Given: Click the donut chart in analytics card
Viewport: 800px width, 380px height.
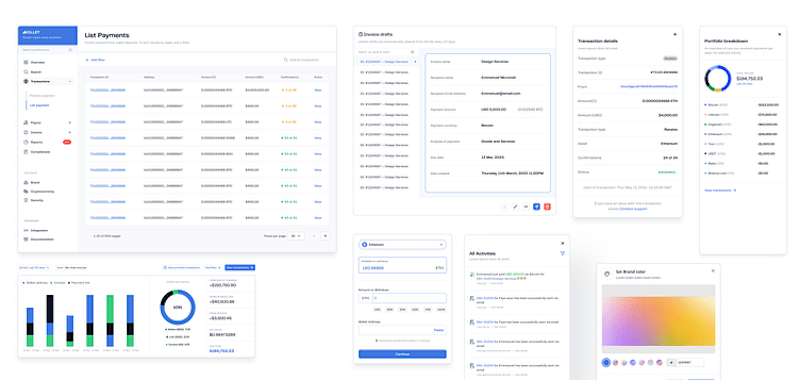Looking at the screenshot, I should tap(177, 308).
